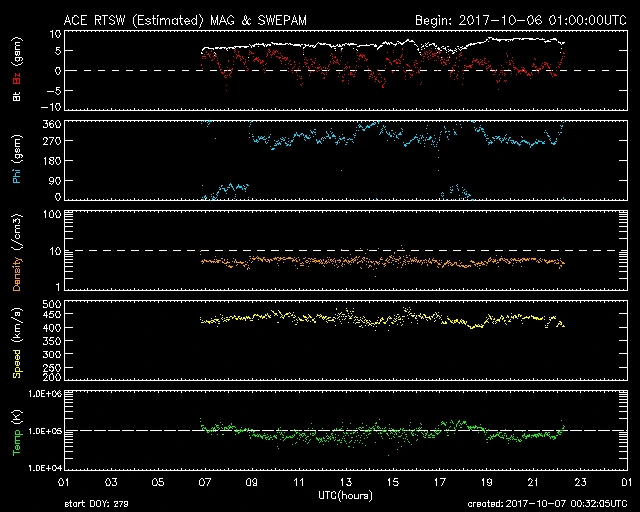Click the '180' tick on Phi axis
The height and width of the screenshot is (512, 640).
pos(52,161)
